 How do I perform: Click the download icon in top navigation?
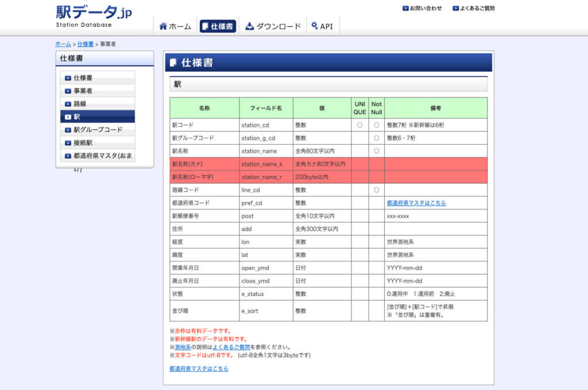tap(249, 26)
